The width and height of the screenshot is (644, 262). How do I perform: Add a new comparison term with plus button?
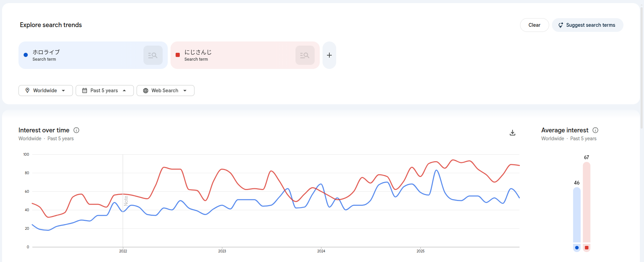(x=329, y=55)
